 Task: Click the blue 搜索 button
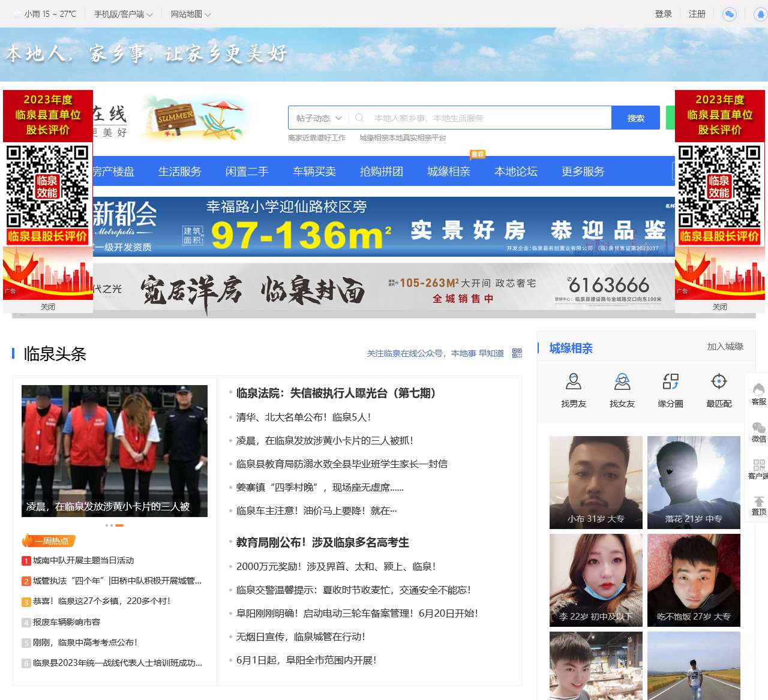636,118
